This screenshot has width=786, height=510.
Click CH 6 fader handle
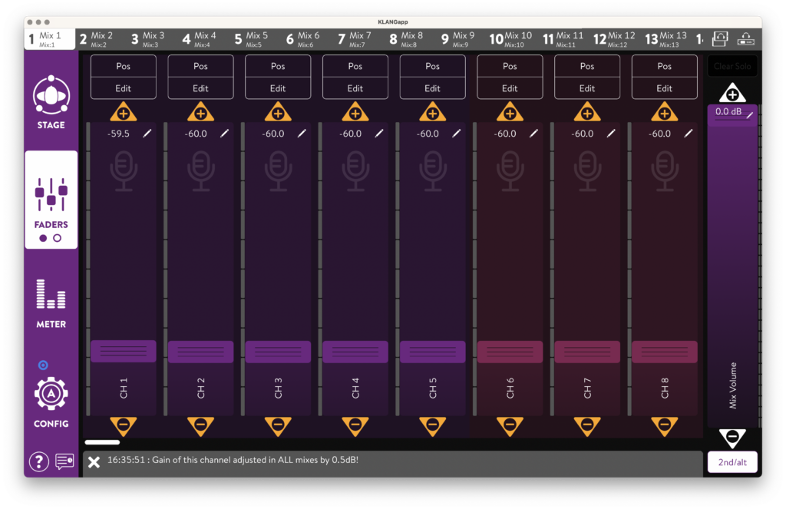[510, 352]
